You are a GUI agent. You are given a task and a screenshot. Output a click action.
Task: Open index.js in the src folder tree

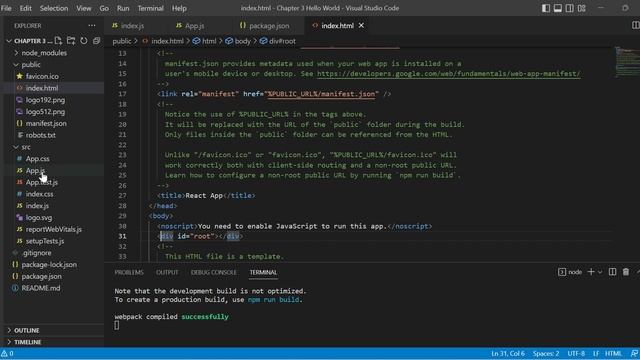(37, 206)
